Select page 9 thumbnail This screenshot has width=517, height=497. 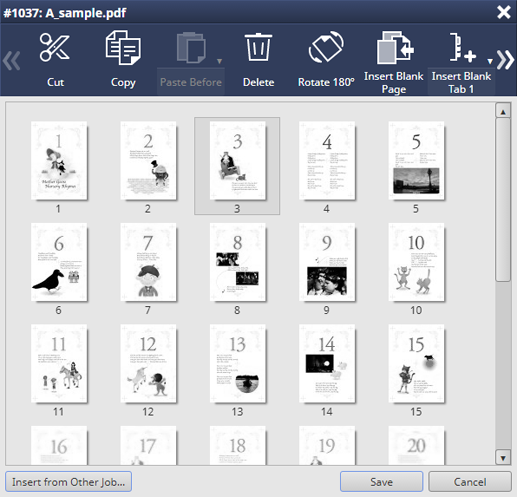(327, 262)
